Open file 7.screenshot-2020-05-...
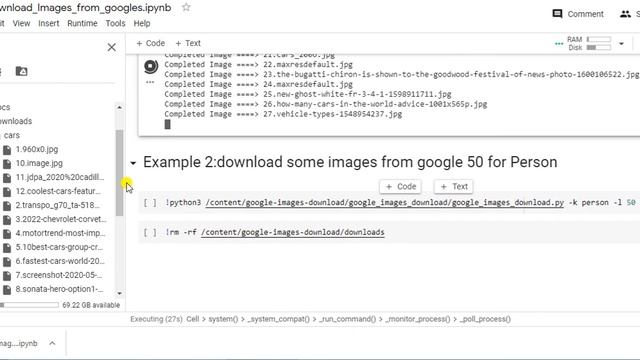Screen dimensions: 640x360 59,275
